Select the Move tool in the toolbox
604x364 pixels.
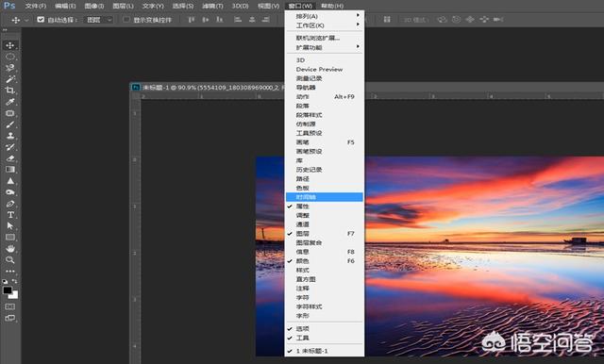pyautogui.click(x=10, y=45)
